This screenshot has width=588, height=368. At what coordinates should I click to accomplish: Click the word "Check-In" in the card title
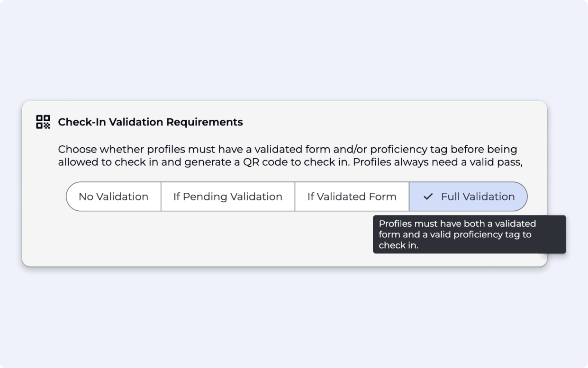click(82, 122)
